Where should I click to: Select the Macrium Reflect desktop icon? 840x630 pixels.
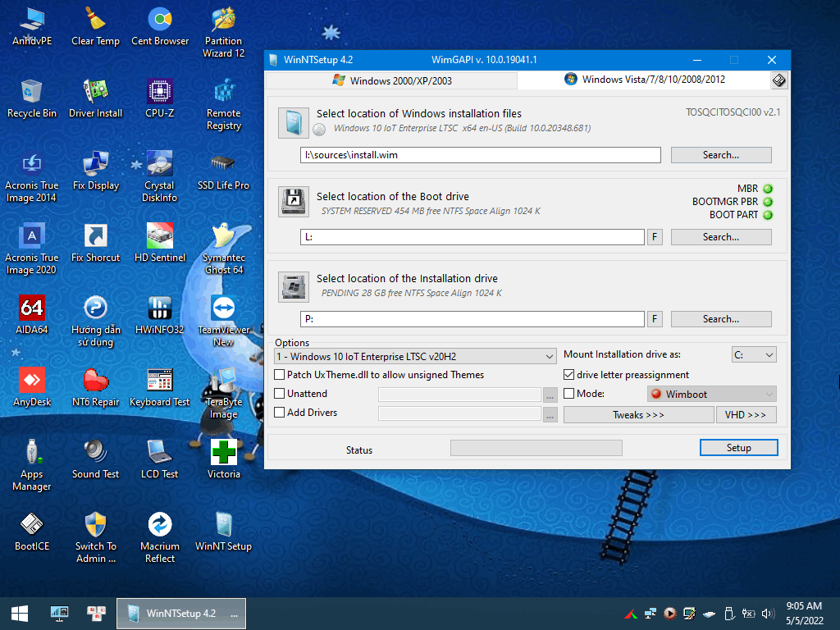click(x=160, y=538)
